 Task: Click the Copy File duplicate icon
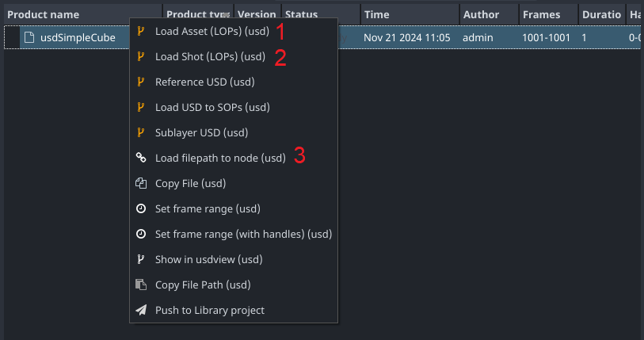141,183
